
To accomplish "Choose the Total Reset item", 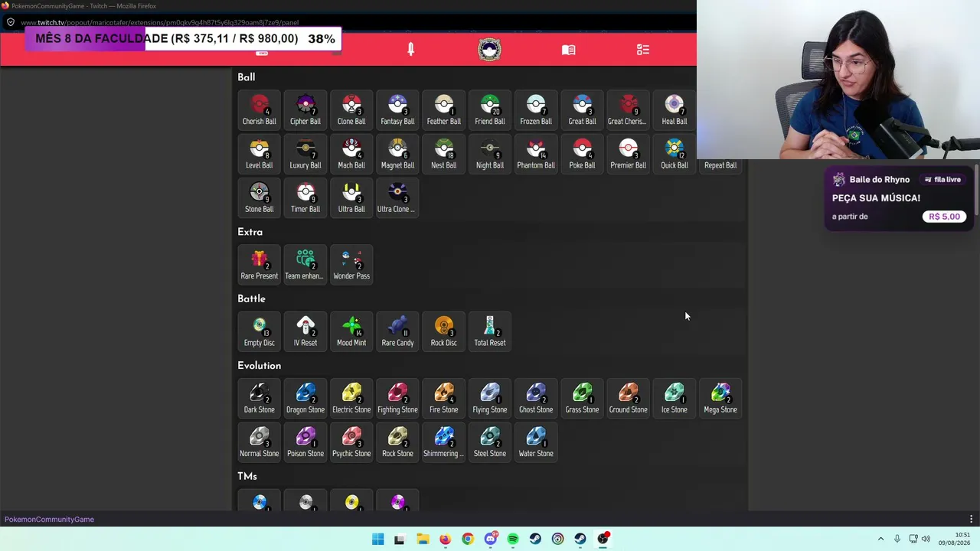I will [490, 331].
